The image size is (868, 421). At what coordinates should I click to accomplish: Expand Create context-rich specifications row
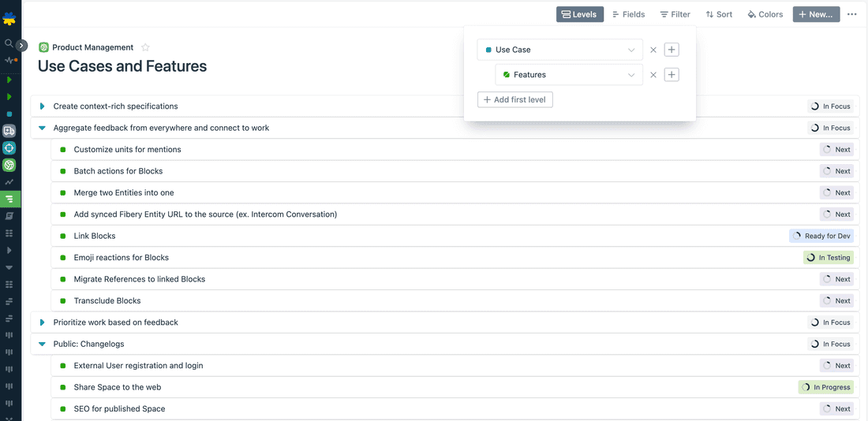tap(42, 106)
